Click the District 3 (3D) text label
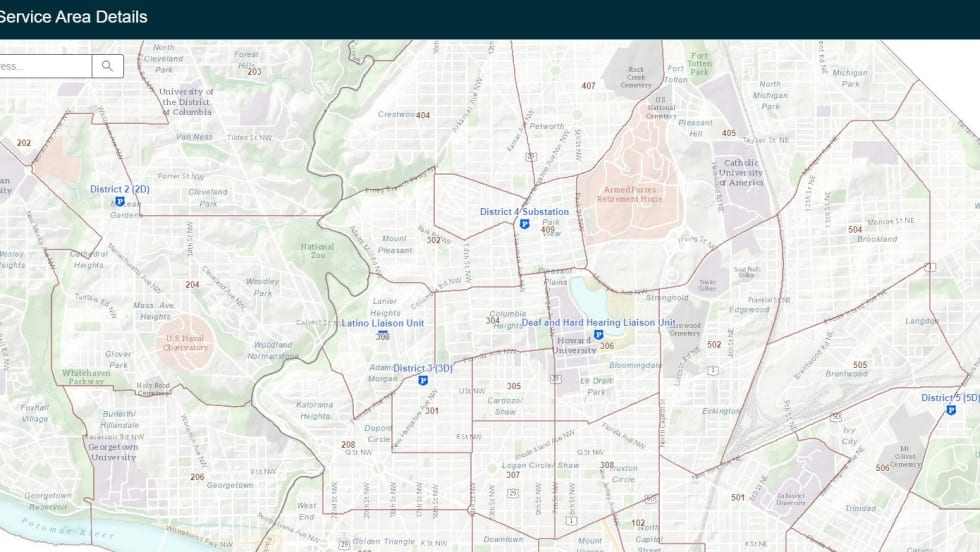Viewport: 980px width, 552px height. [x=423, y=368]
